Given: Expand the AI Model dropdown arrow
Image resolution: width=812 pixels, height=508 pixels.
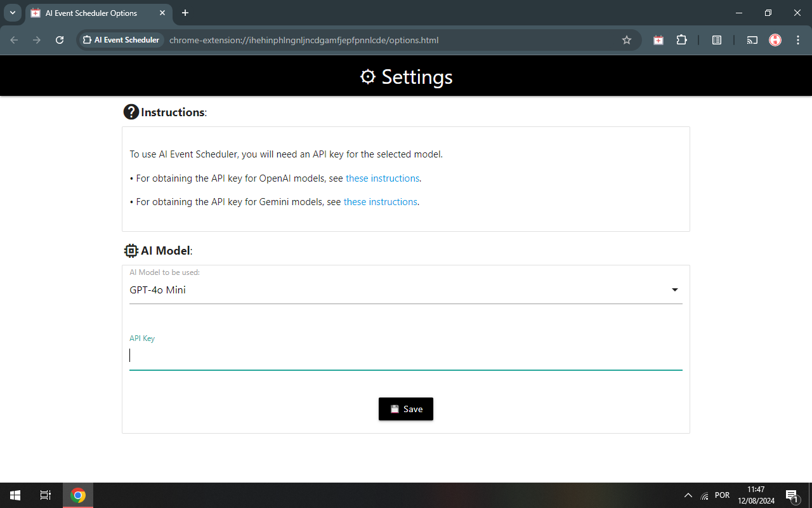Looking at the screenshot, I should [x=675, y=290].
